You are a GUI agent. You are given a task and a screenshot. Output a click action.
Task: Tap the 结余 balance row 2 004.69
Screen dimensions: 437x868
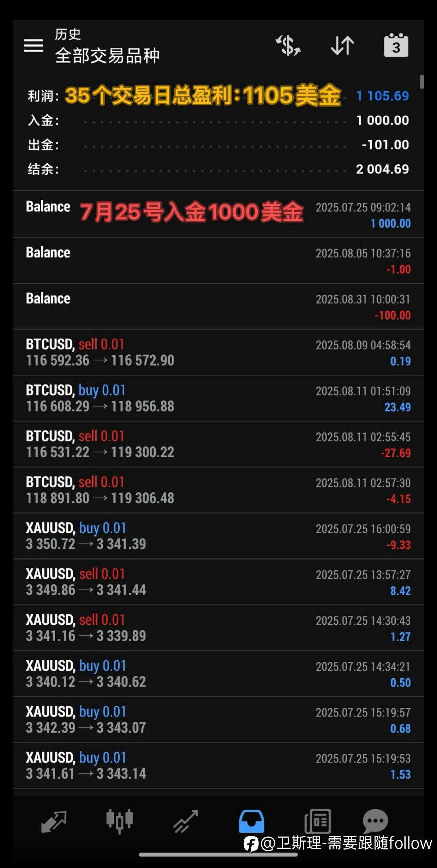(x=218, y=169)
